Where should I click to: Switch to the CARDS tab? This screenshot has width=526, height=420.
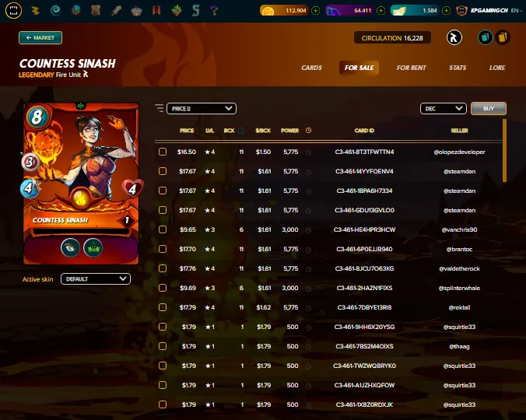click(x=312, y=68)
